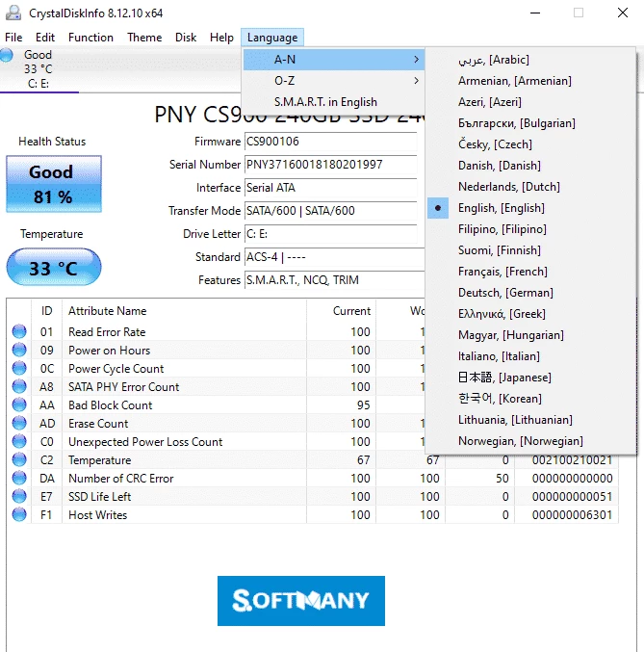Switch language to Deutsch, [German]
This screenshot has height=652, width=644.
click(x=505, y=293)
